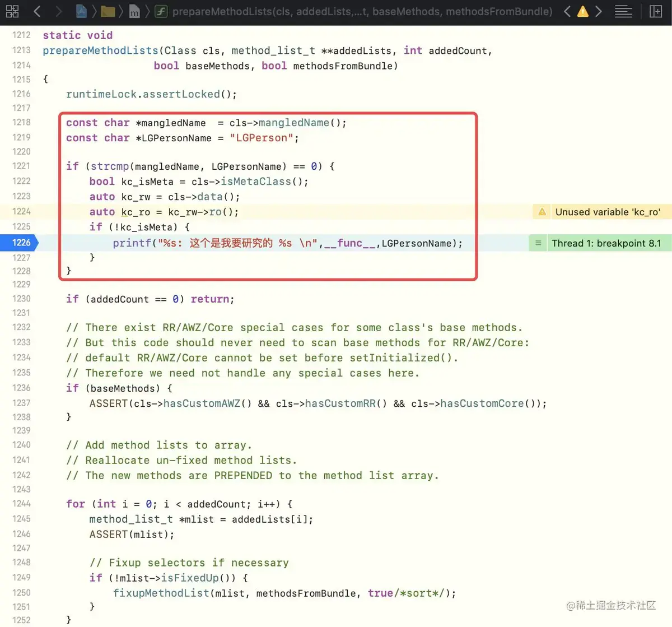Image resolution: width=672 pixels, height=627 pixels.
Task: Click the yellow warning issue icon in jump bar
Action: (583, 11)
